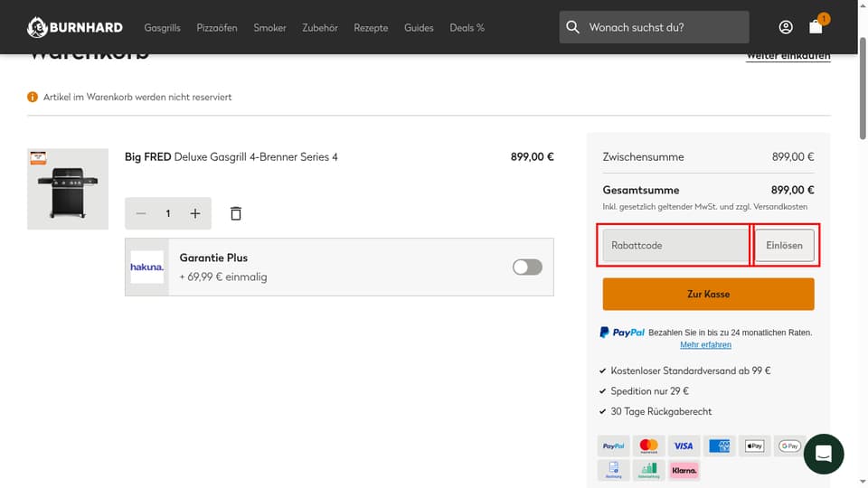Screen dimensions: 868x488
Task: Select the Apple Pay icon
Action: pos(754,446)
